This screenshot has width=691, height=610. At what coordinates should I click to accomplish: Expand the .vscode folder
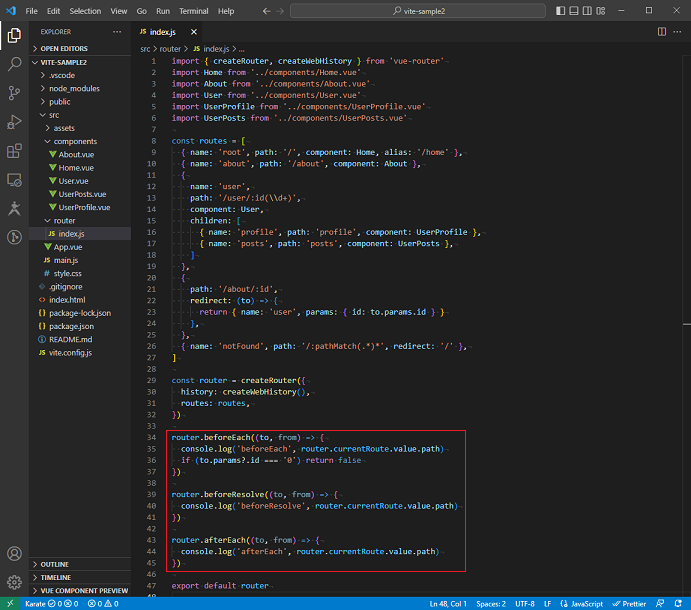click(80, 75)
